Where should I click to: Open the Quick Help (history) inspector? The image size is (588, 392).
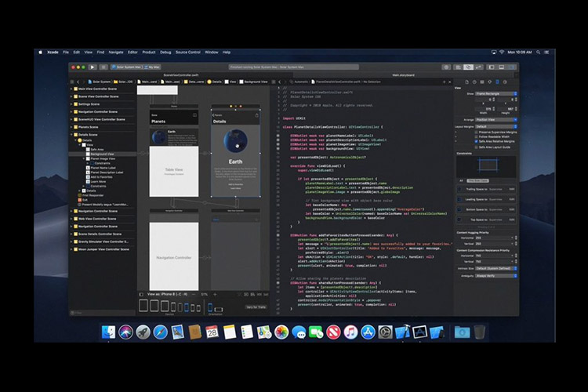474,82
